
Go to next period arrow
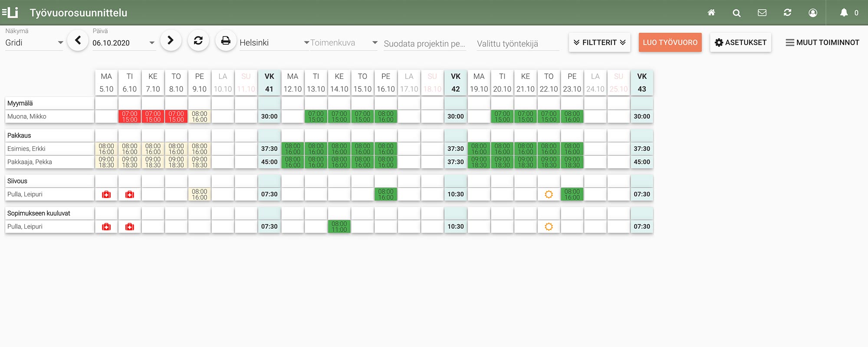coord(171,41)
